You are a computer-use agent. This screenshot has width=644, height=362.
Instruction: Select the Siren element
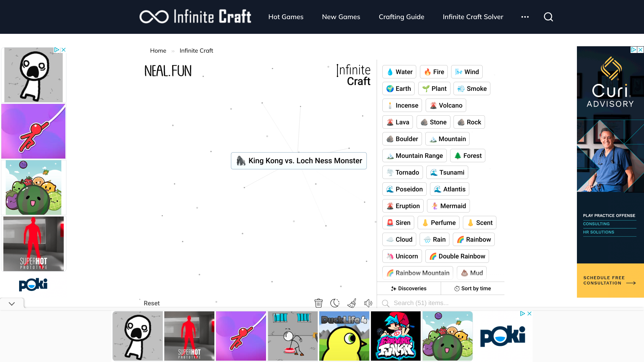pyautogui.click(x=398, y=223)
